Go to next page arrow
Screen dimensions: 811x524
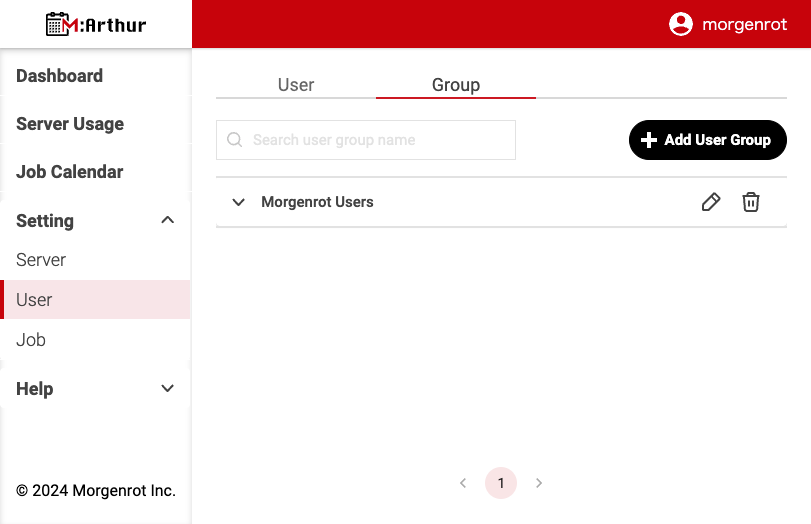(539, 483)
